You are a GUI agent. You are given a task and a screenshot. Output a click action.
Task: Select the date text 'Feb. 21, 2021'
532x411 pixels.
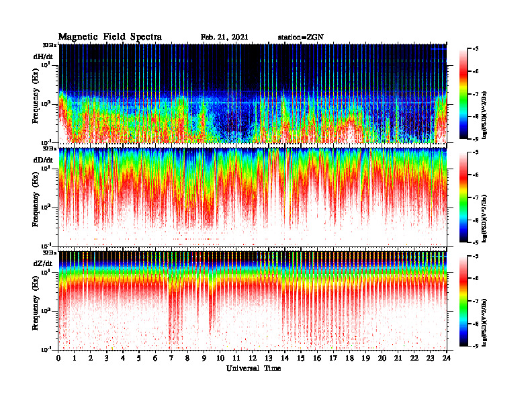pyautogui.click(x=224, y=38)
